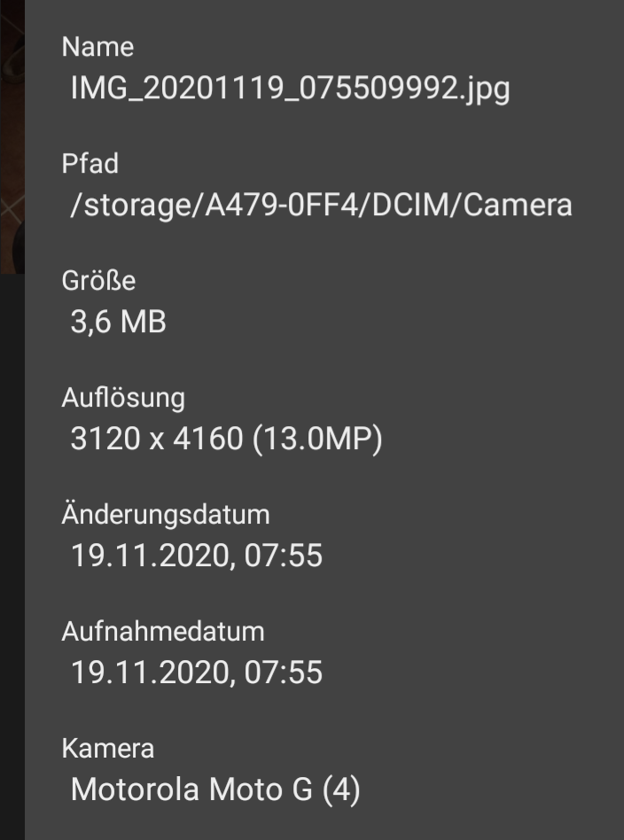Tap the Kamera label
The width and height of the screenshot is (624, 840).
(x=108, y=749)
